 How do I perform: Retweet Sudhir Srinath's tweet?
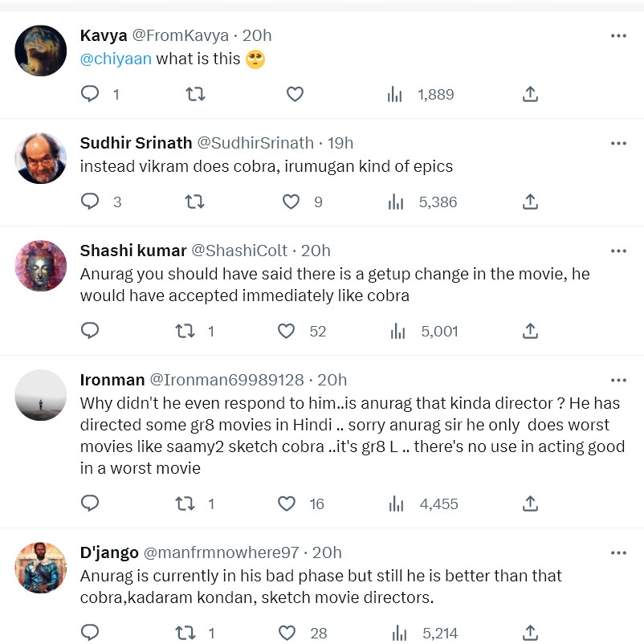[x=194, y=202]
